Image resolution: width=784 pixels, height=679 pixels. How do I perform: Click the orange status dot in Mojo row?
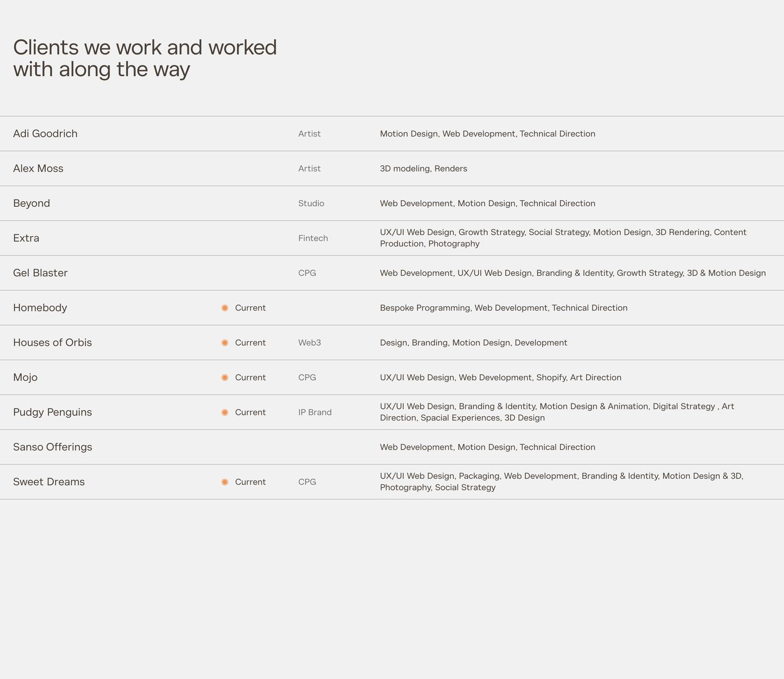[x=225, y=378]
